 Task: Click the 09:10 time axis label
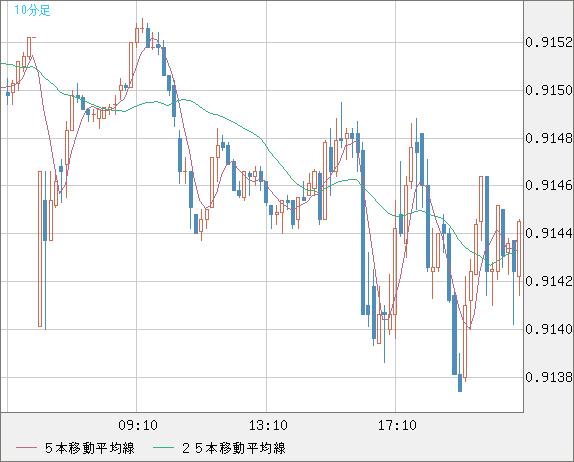pos(138,425)
